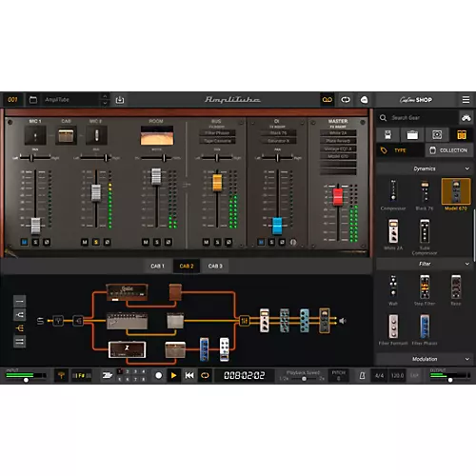This screenshot has height=476, width=476.
Task: Toggle mute on MIC 1 channel
Action: click(x=24, y=242)
